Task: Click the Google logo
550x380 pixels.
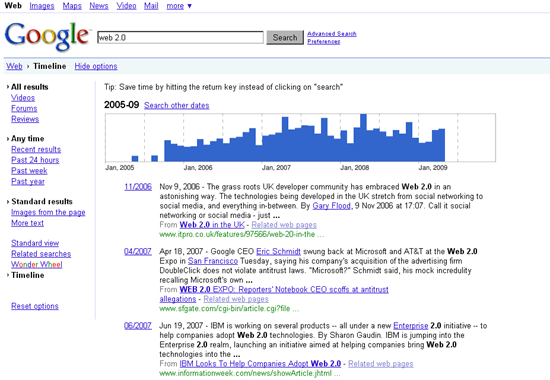Action: [47, 36]
